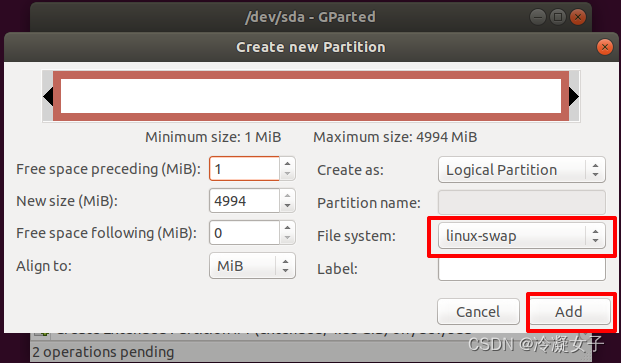Focus the Label text field
This screenshot has height=363, width=621.
(x=522, y=269)
